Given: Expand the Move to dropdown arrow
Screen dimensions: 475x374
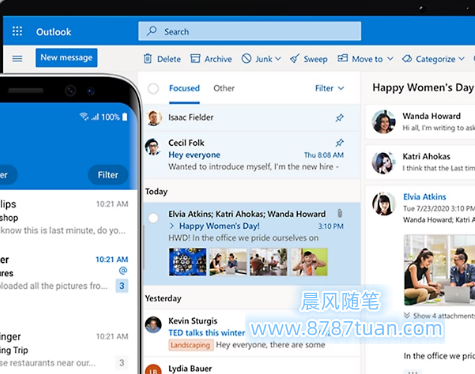Looking at the screenshot, I should pos(390,59).
